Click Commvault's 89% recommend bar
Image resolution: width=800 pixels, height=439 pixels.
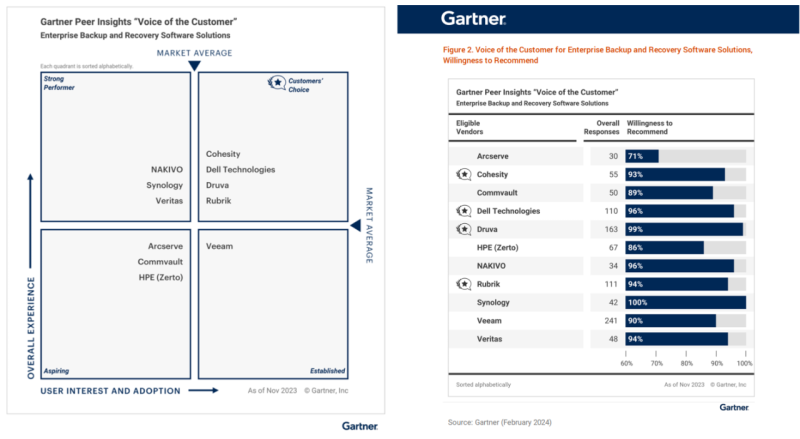[x=669, y=193]
